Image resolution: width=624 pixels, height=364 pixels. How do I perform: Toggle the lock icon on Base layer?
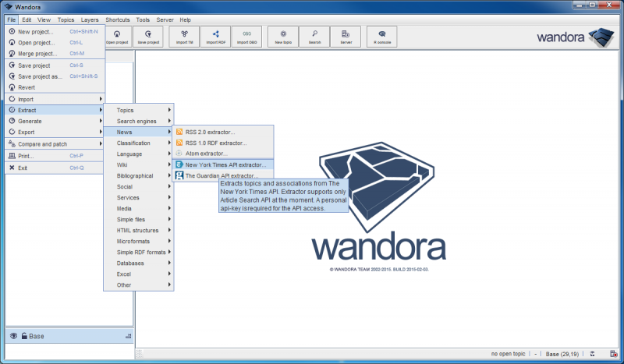click(25, 336)
